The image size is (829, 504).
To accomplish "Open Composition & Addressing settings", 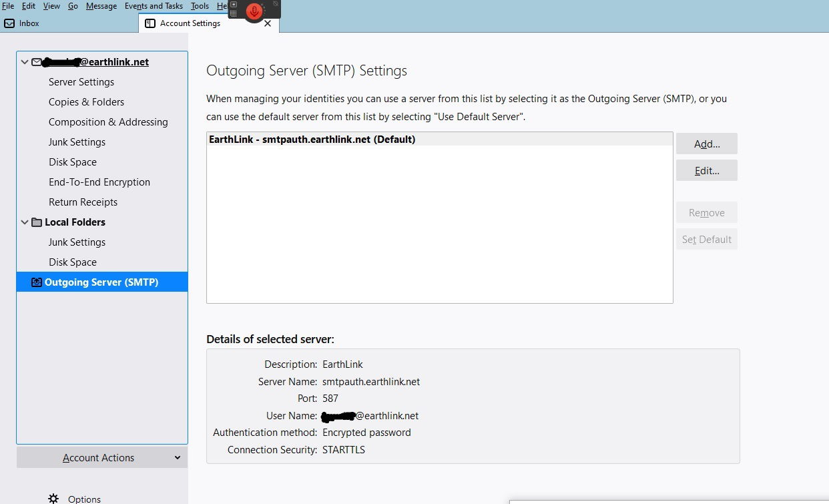I will tap(108, 122).
